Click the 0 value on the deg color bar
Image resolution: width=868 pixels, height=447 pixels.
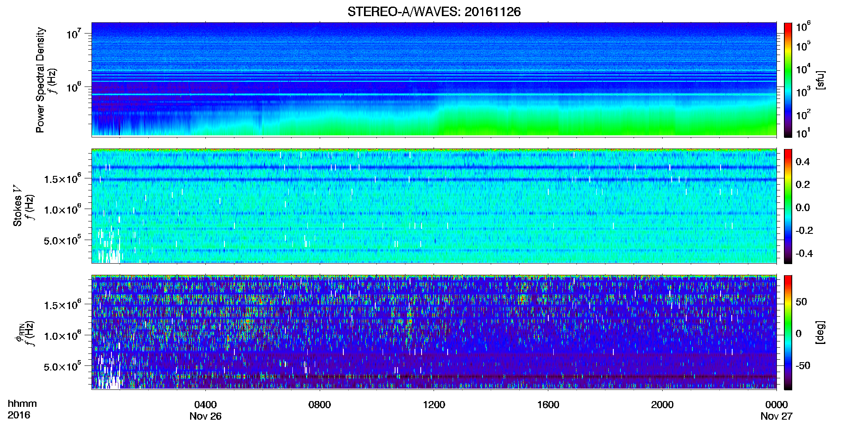(x=798, y=334)
